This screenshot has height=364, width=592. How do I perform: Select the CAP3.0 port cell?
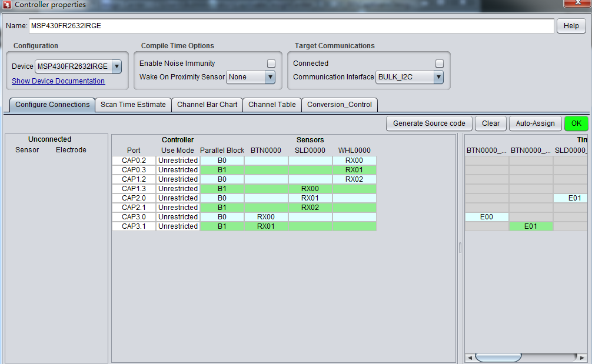(x=134, y=217)
